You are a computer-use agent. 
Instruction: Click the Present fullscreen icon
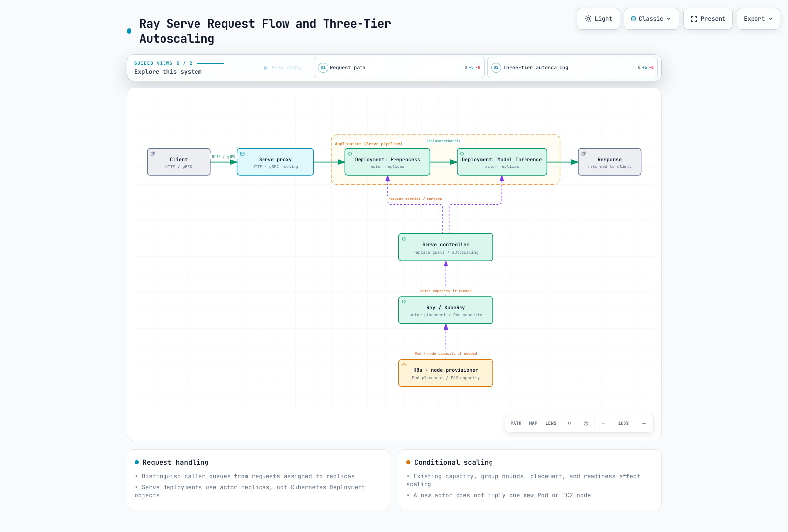(694, 19)
